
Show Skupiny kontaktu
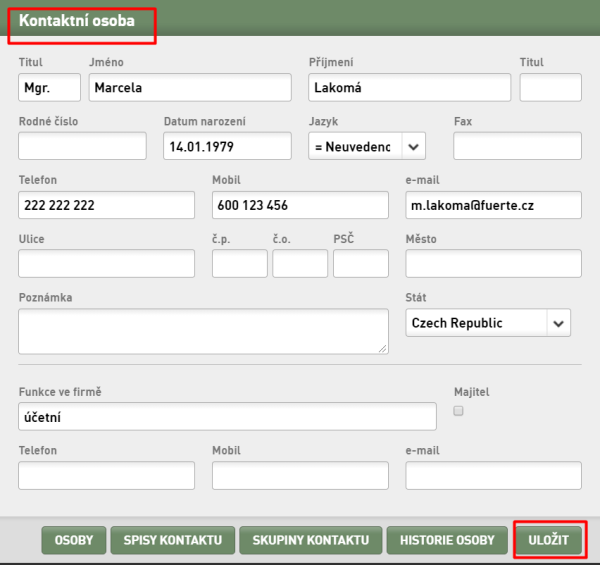click(x=311, y=540)
